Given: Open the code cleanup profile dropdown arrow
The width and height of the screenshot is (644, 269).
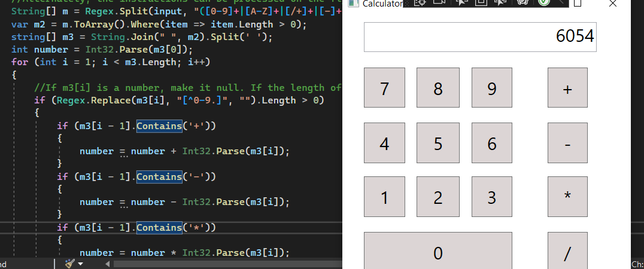Looking at the screenshot, I should click(x=80, y=264).
